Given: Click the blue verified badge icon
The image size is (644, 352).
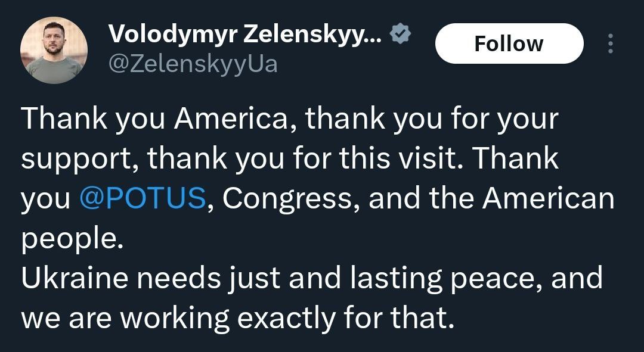Looking at the screenshot, I should (400, 35).
